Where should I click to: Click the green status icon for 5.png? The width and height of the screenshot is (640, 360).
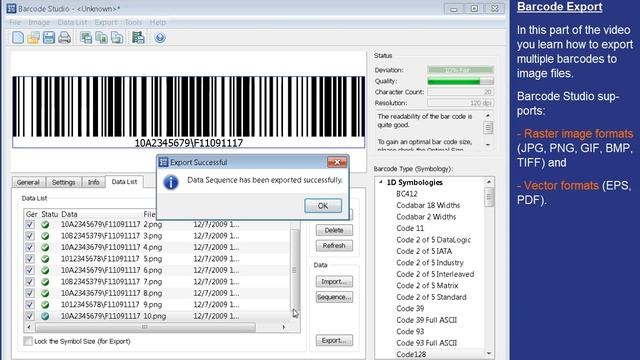pos(45,259)
